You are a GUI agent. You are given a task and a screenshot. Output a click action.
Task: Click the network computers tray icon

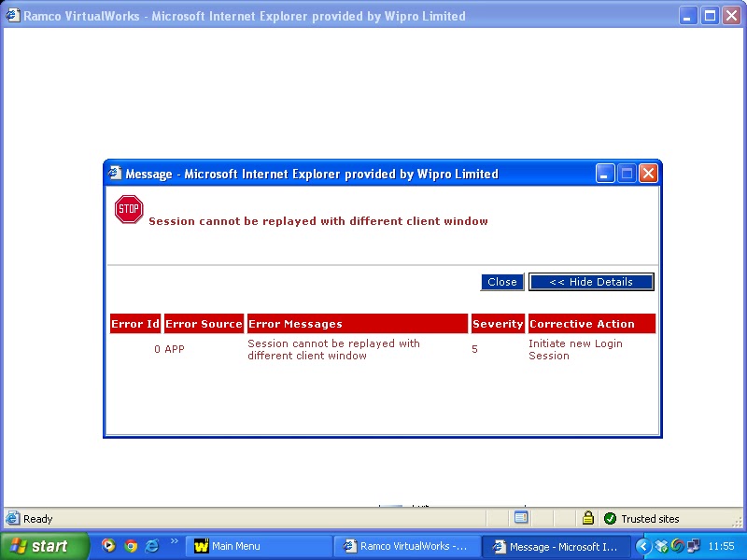click(693, 546)
